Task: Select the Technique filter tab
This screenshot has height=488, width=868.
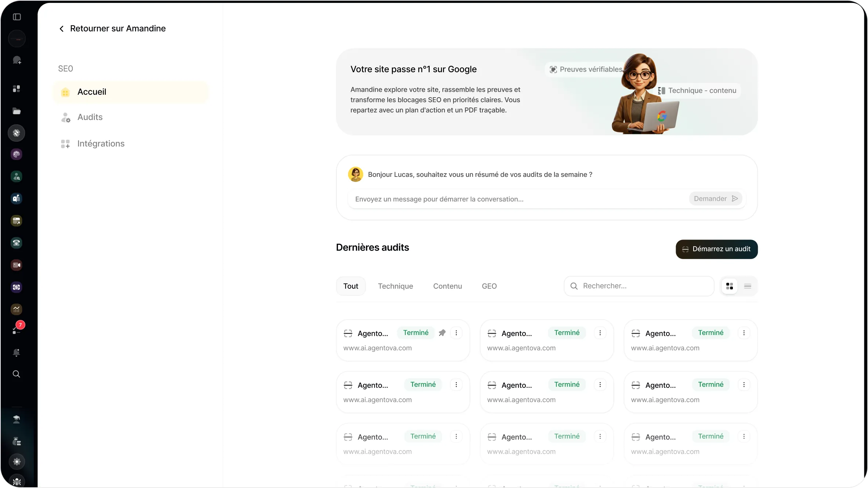Action: [x=395, y=286]
